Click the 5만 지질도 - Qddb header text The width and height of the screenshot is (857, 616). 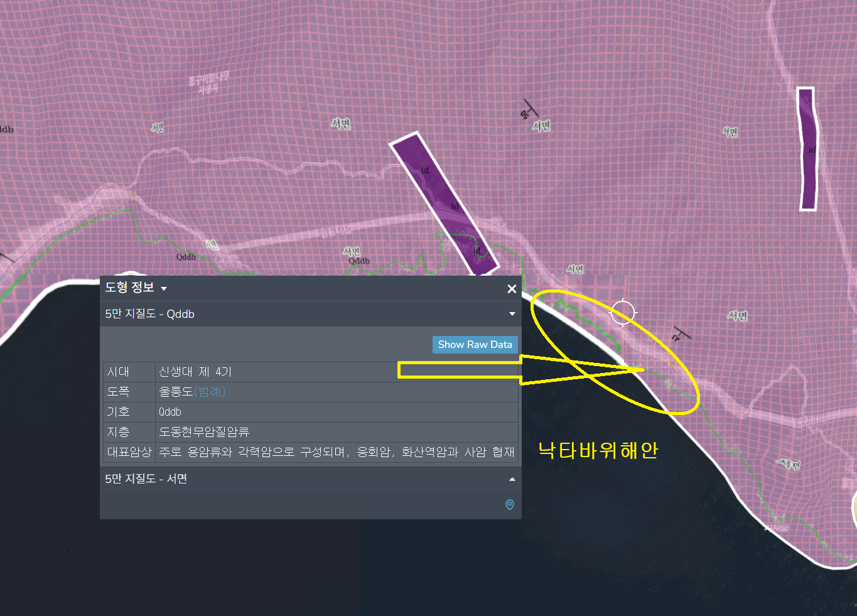149,314
